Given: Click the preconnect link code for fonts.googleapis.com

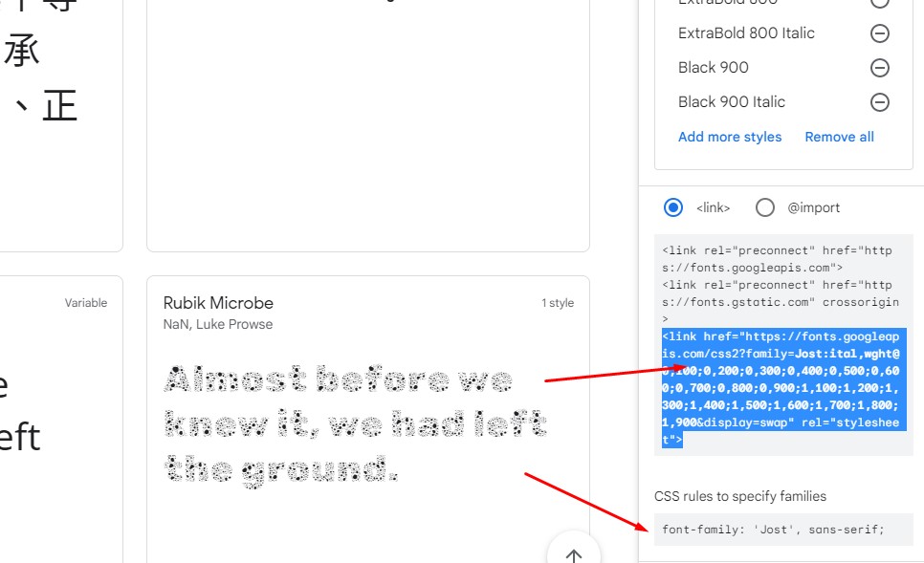Looking at the screenshot, I should tap(778, 259).
